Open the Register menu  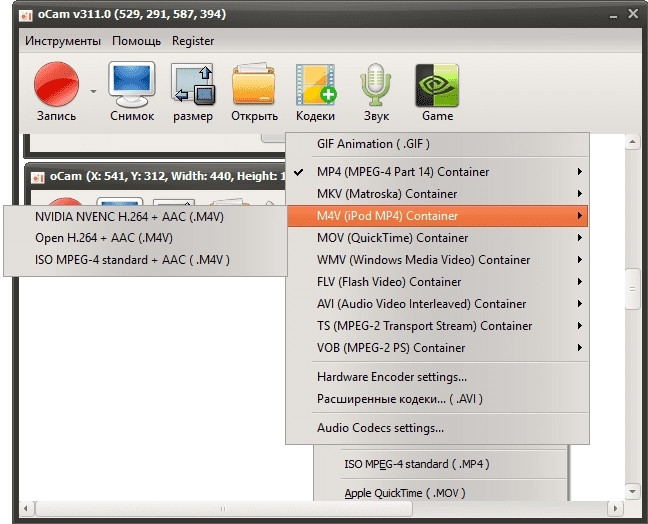pos(193,41)
